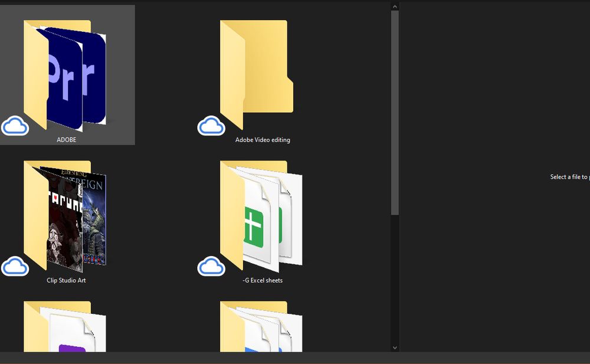Screen dimensions: 590x364
Task: Select the Clip Studio Art folder icon
Action: [65, 216]
